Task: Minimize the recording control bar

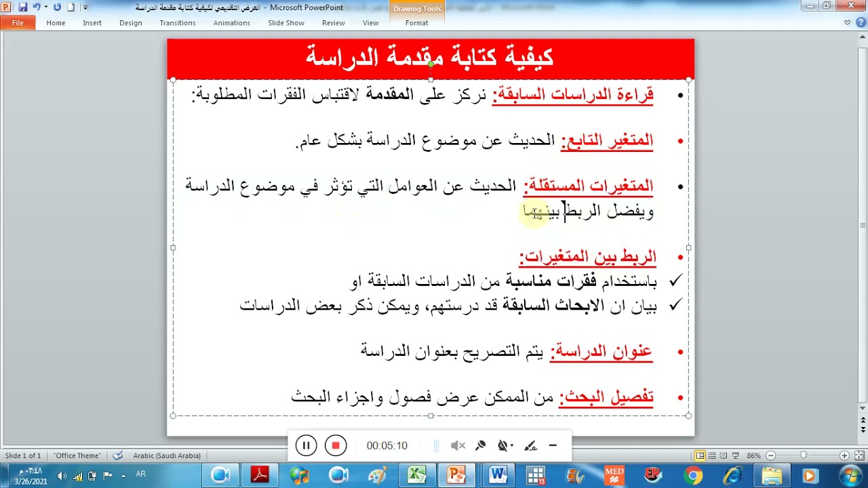Action: (x=553, y=445)
